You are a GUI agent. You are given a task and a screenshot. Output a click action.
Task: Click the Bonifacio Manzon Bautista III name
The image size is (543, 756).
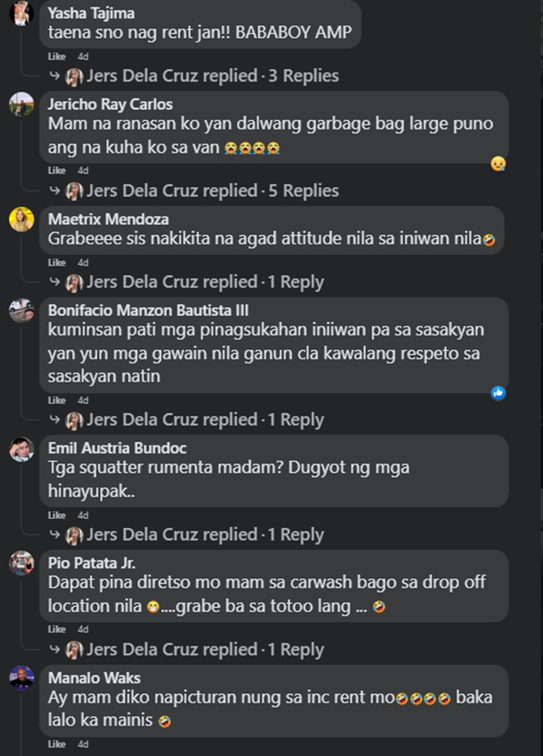[148, 310]
